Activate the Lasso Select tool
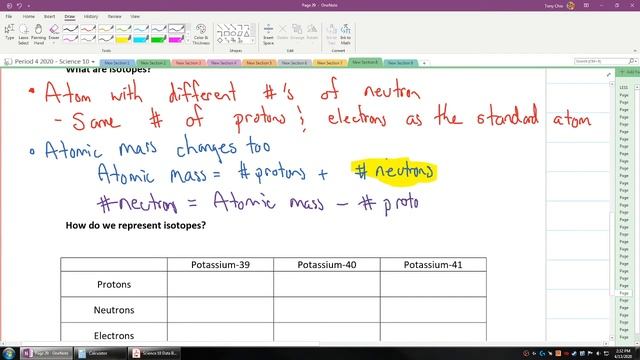The height and width of the screenshot is (360, 640). (24, 34)
